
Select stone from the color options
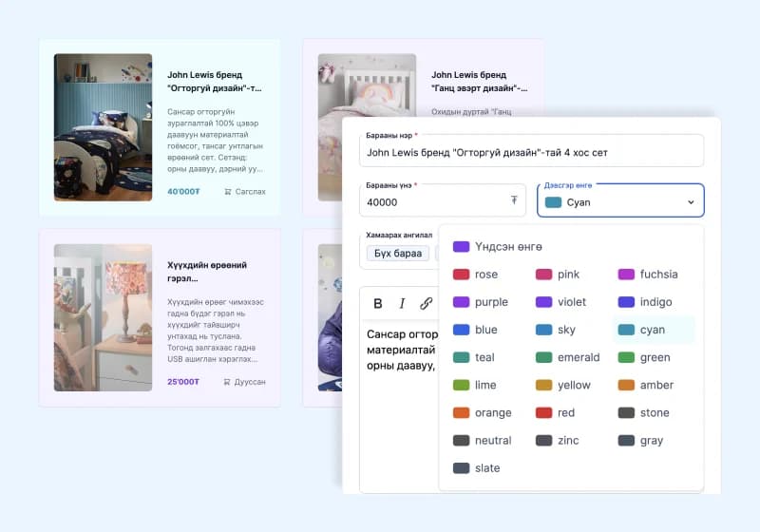644,412
